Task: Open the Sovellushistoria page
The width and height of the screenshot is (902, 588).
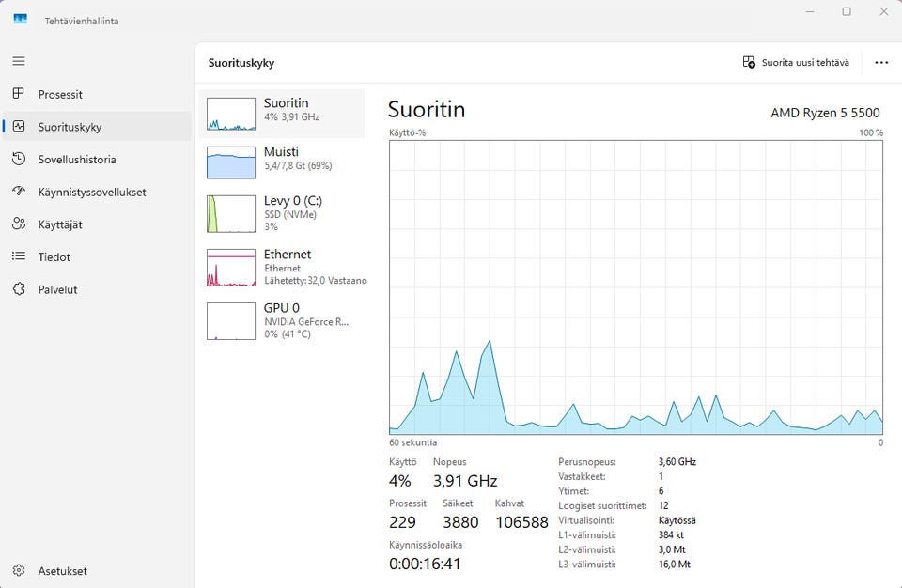Action: (x=97, y=160)
